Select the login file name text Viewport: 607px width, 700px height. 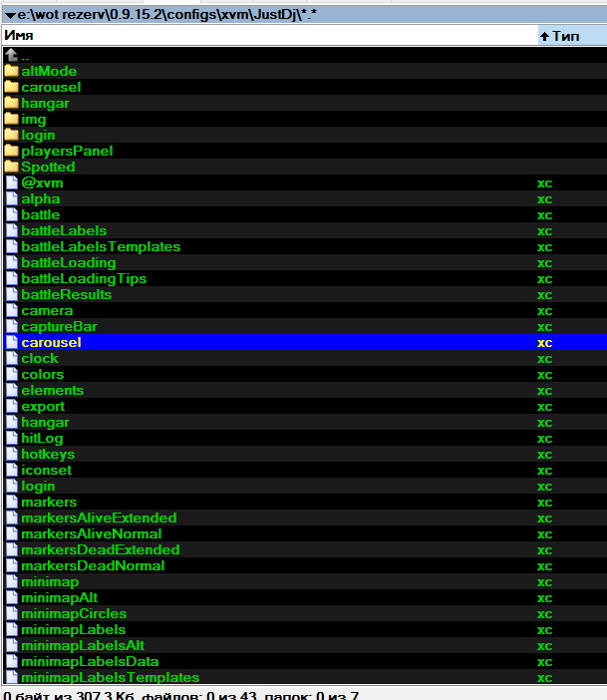click(x=38, y=487)
